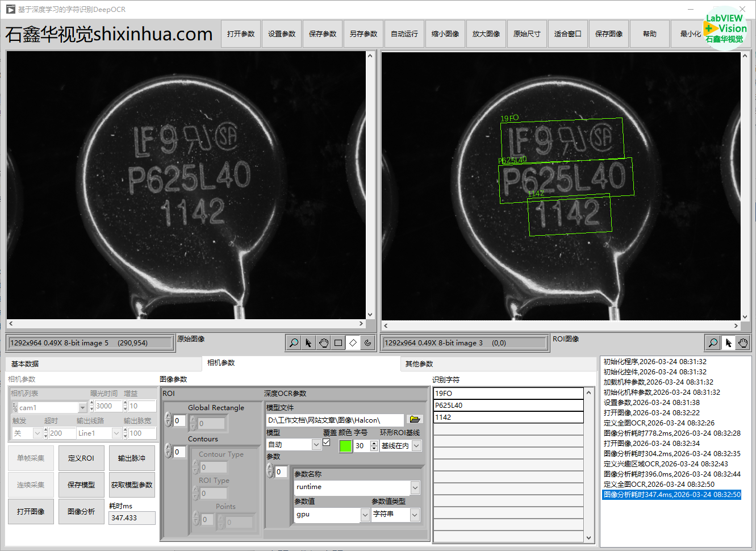Screen dimensions: 756x551
Task: Select the rotated rectangle ROI tool
Action: click(353, 343)
